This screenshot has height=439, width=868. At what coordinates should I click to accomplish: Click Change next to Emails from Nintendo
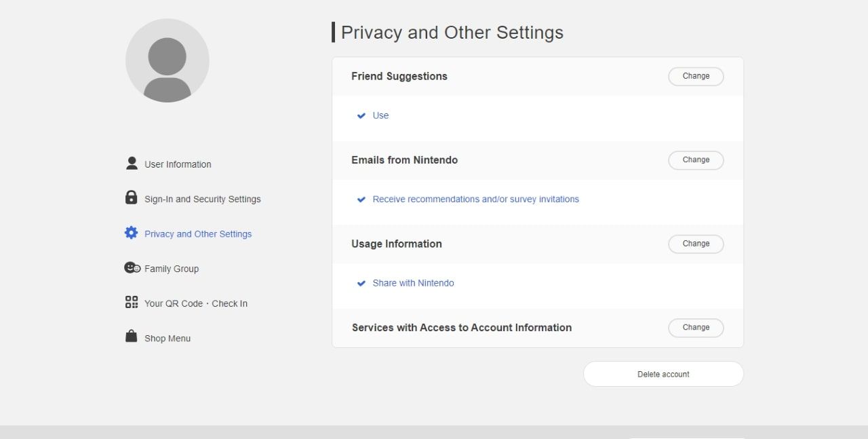(696, 160)
